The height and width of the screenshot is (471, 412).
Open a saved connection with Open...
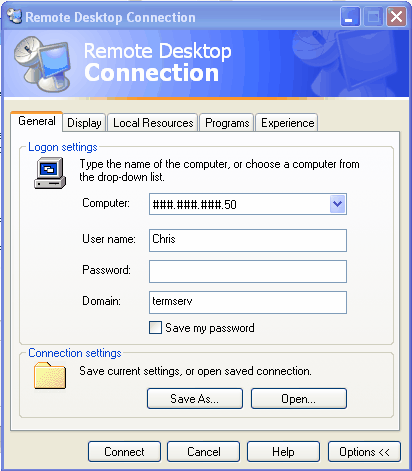click(x=299, y=398)
